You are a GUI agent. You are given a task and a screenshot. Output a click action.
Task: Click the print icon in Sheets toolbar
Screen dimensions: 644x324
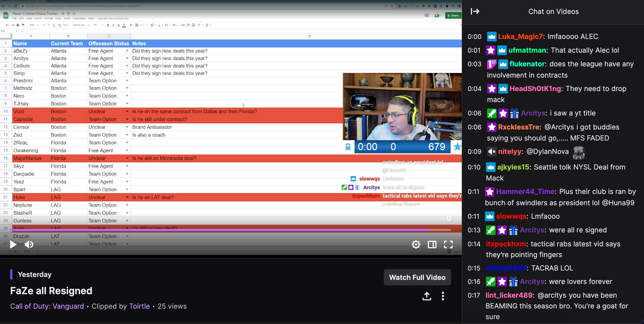pyautogui.click(x=18, y=25)
